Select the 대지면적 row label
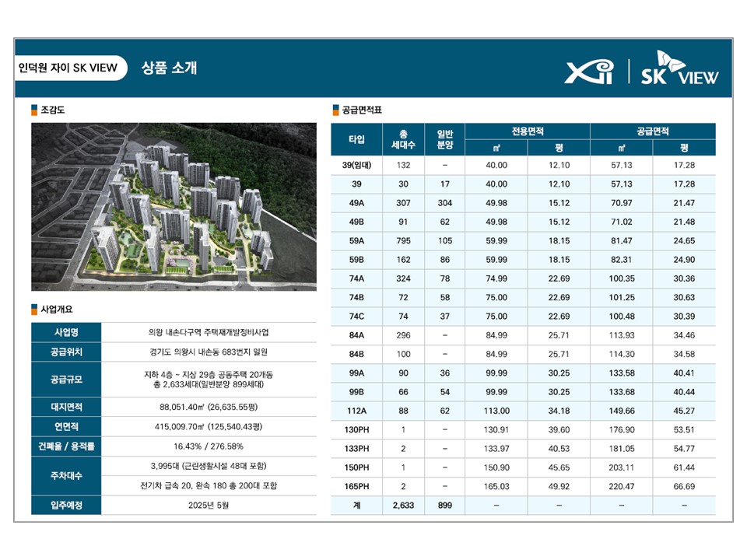 pos(66,407)
